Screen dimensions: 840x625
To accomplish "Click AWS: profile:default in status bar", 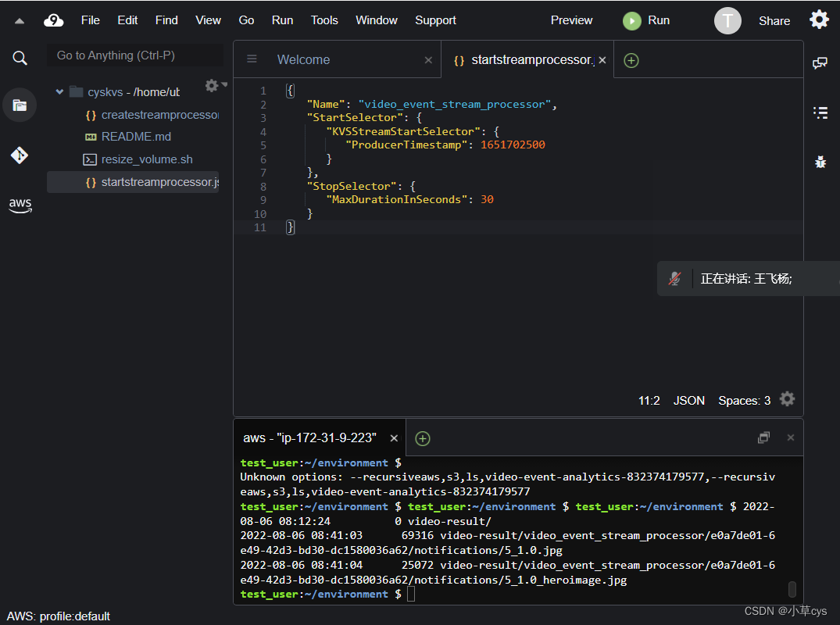I will pos(59,616).
